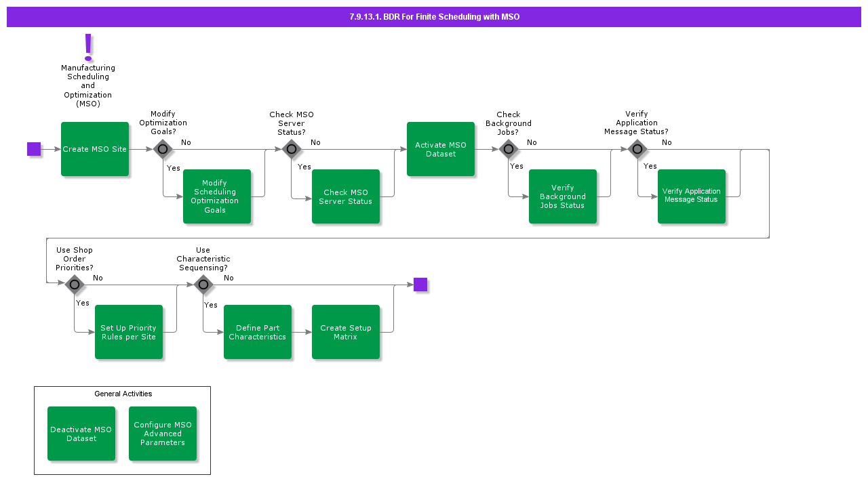
Task: Open the Activate MSO Dataset activity
Action: coord(441,149)
